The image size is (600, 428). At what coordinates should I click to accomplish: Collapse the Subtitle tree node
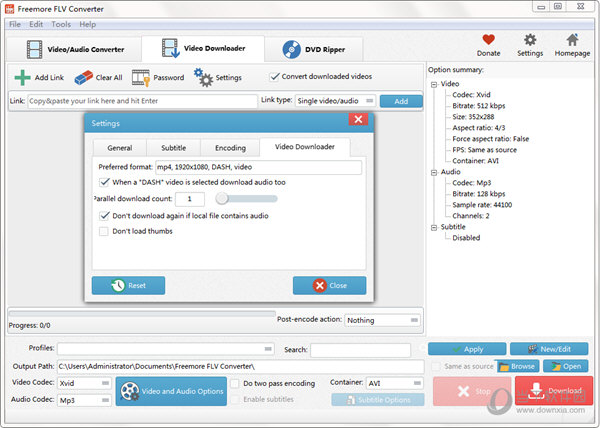[434, 228]
